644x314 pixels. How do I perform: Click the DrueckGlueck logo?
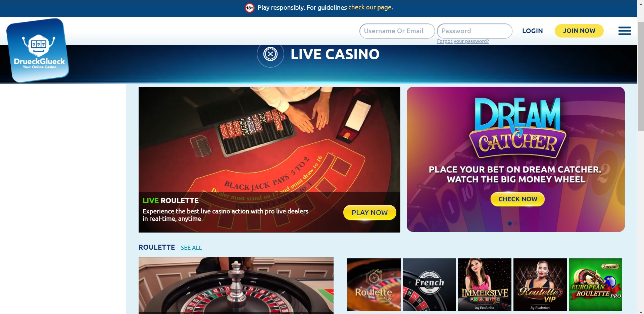[x=38, y=50]
